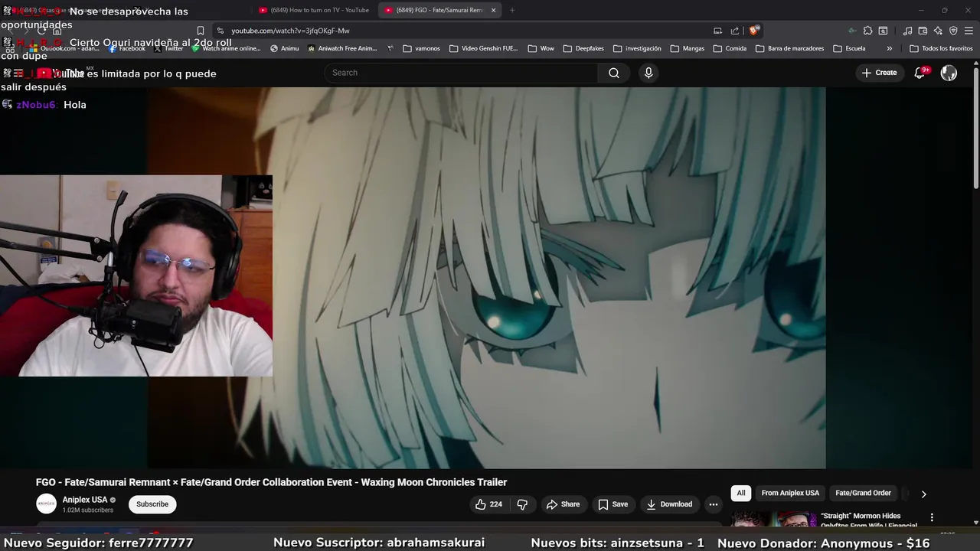Click the Aniplex USA channel avatar
The height and width of the screenshot is (551, 980).
click(x=47, y=504)
